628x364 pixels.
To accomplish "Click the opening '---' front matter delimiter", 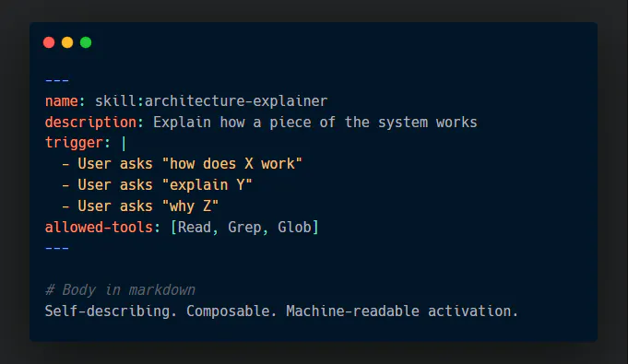I will click(x=57, y=80).
